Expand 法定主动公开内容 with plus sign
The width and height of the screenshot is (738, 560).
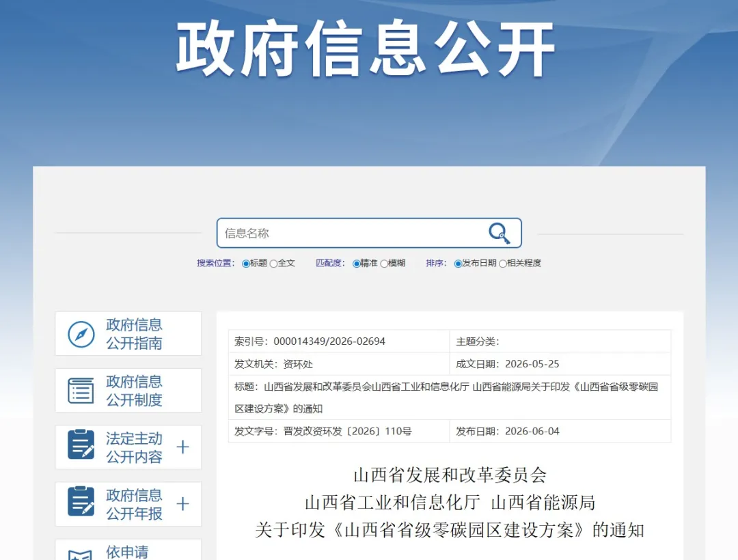pyautogui.click(x=182, y=447)
